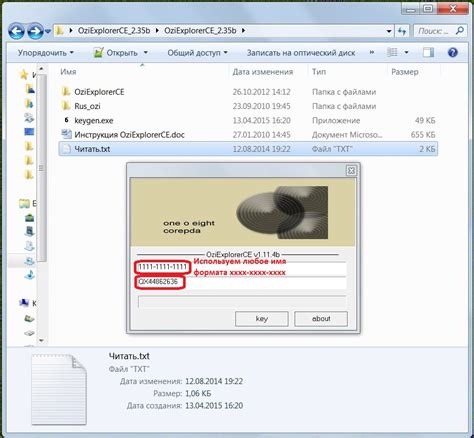Screen dimensions: 474x438
Task: Select Читать.txt in file list
Action: point(248,149)
